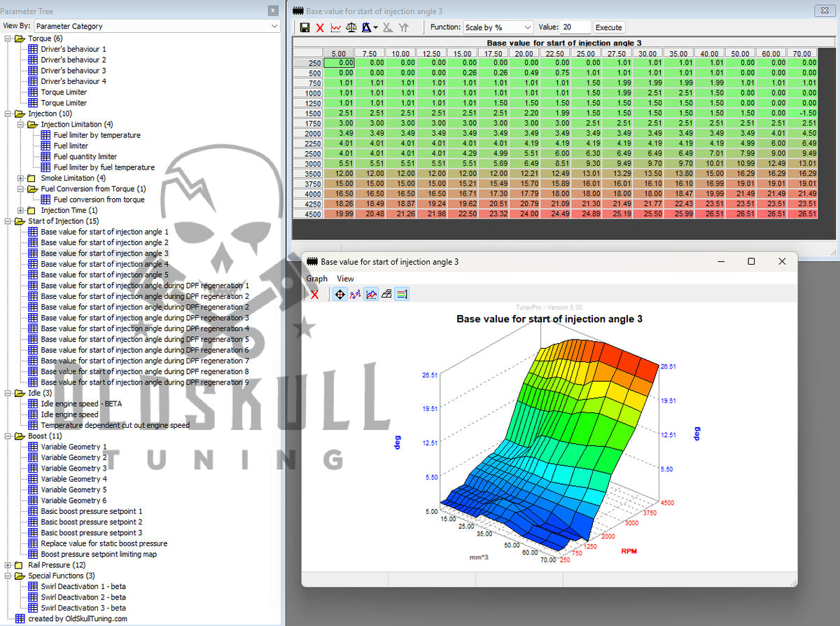Open the Function Scale by % dropdown

[498, 27]
